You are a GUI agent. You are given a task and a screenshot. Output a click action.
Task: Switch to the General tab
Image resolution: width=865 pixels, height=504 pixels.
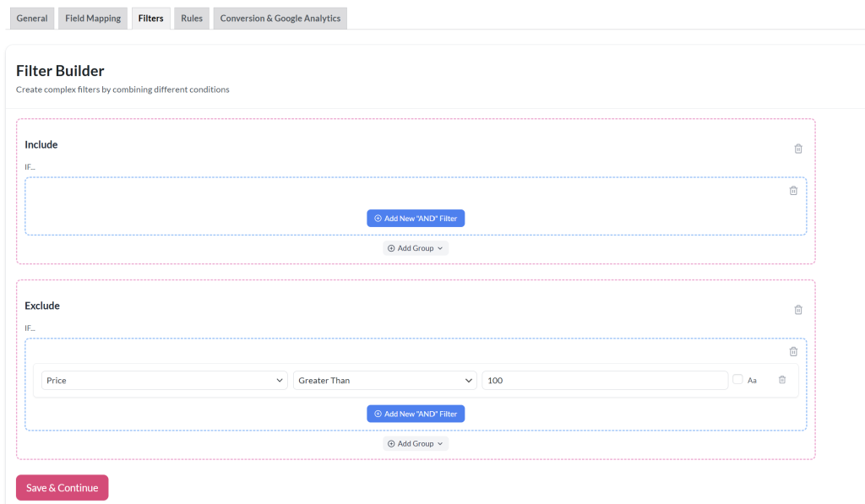[x=31, y=18]
